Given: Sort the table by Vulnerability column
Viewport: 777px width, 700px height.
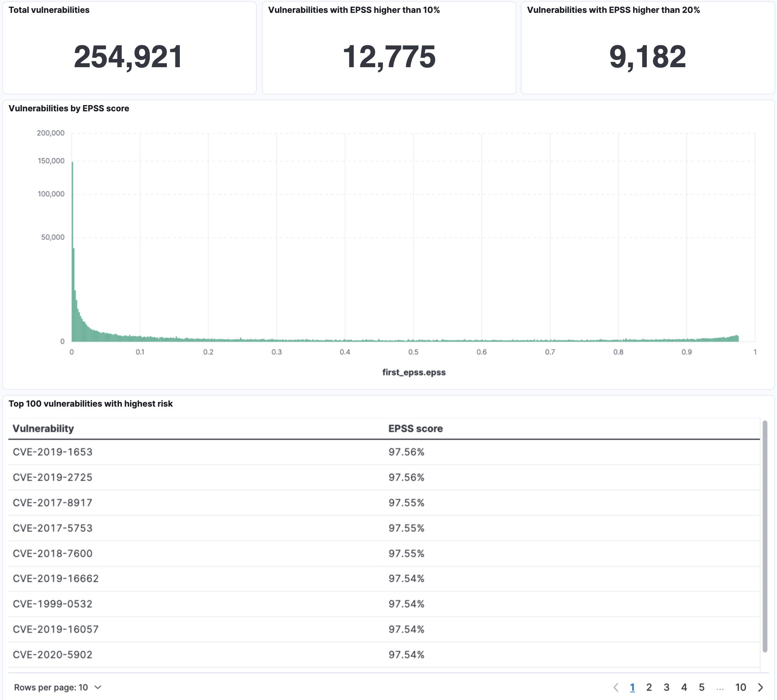Looking at the screenshot, I should pyautogui.click(x=44, y=429).
